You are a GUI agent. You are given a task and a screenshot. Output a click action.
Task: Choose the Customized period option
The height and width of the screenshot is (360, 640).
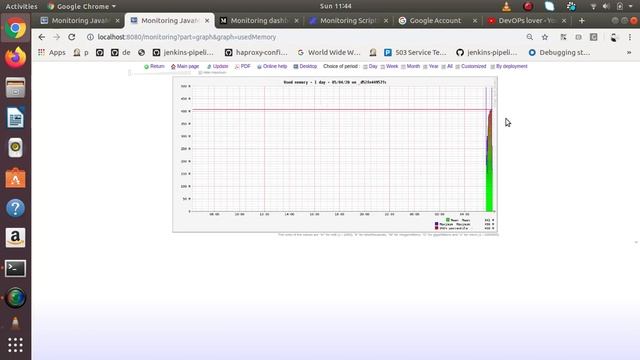point(471,66)
